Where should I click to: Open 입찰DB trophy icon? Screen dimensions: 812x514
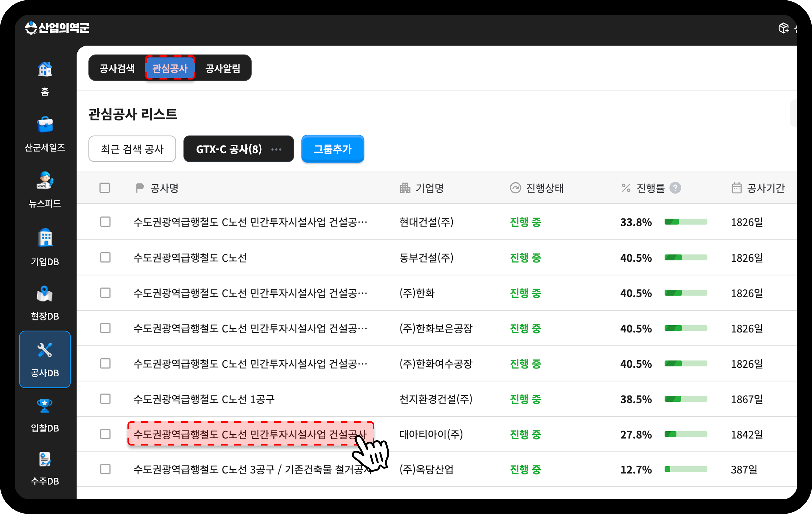45,406
